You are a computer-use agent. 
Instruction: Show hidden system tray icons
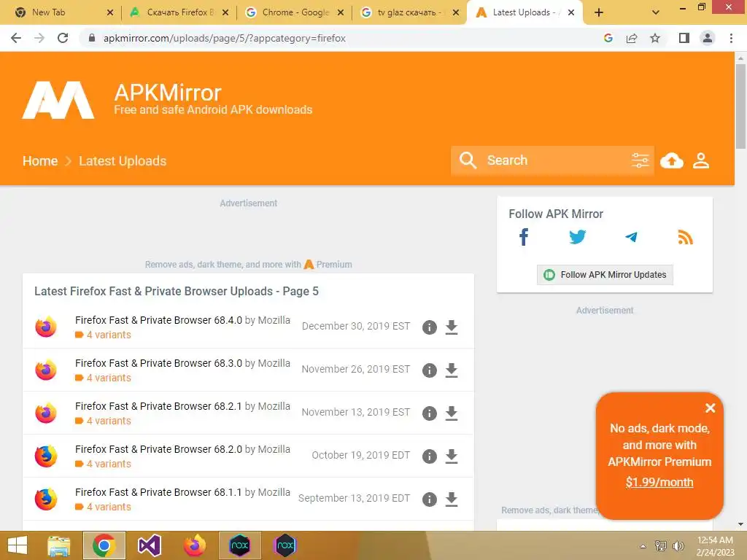pos(643,546)
